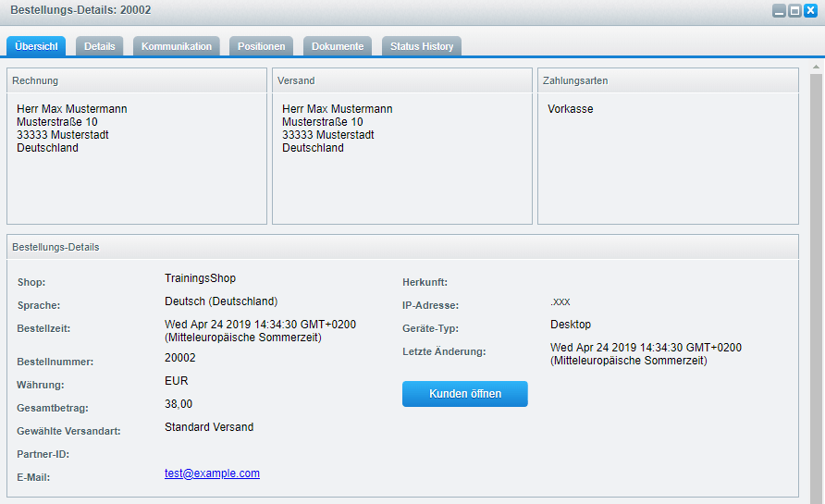The height and width of the screenshot is (504, 825).
Task: Click the IP-Adresse value .xxx
Action: (x=560, y=301)
